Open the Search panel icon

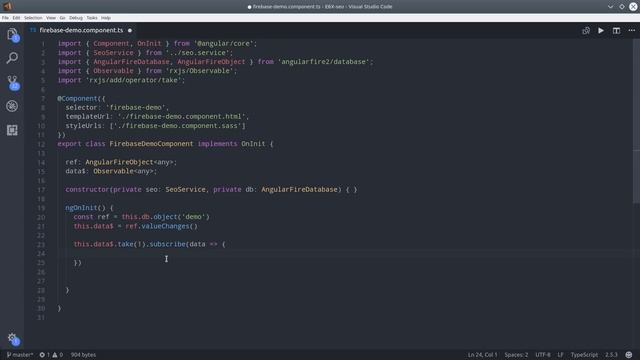[x=12, y=58]
